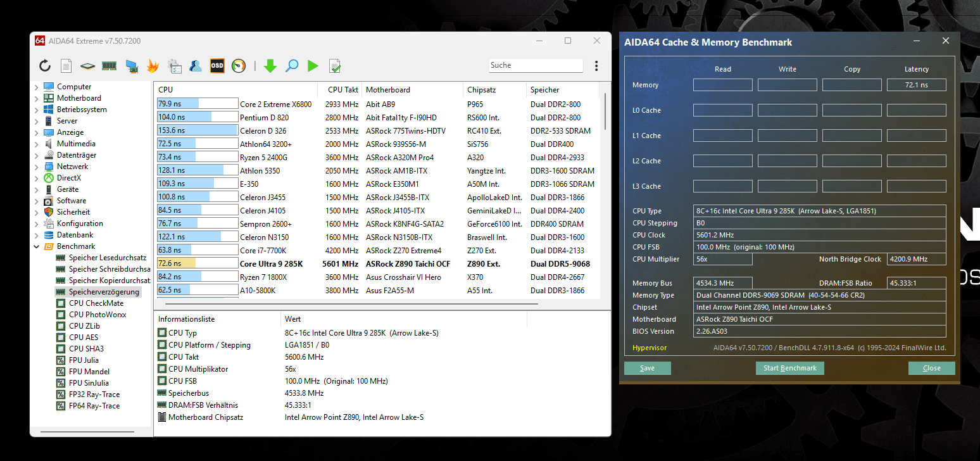Click the results document checkmark icon
The image size is (980, 461).
tap(335, 65)
